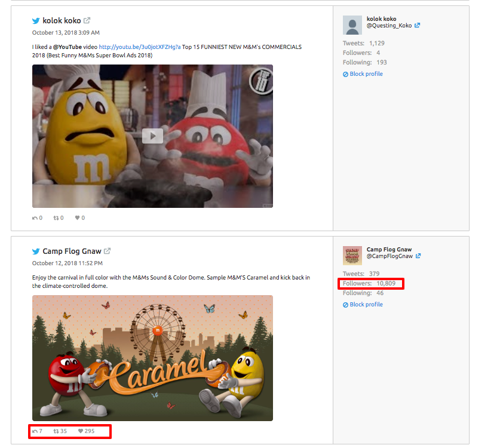The height and width of the screenshot is (448, 503).
Task: Click the Twitter bird icon beside kolok koko
Action: 35,20
